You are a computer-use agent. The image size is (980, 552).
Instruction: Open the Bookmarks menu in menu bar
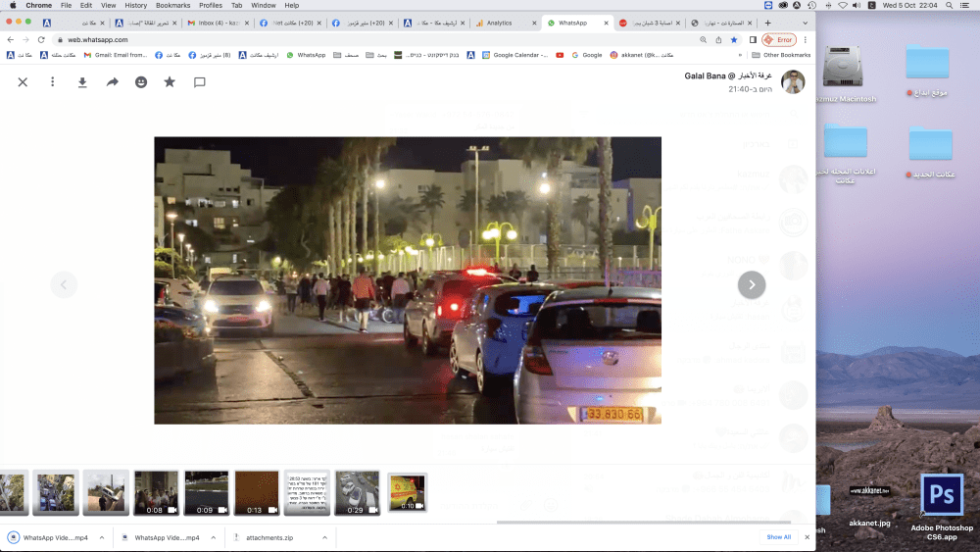click(172, 6)
